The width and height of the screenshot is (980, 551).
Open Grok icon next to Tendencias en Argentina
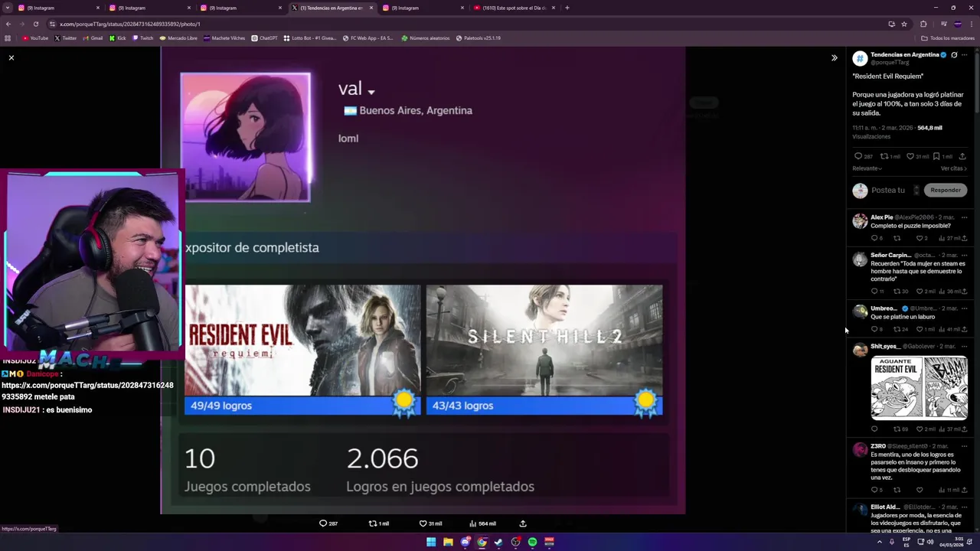click(954, 55)
